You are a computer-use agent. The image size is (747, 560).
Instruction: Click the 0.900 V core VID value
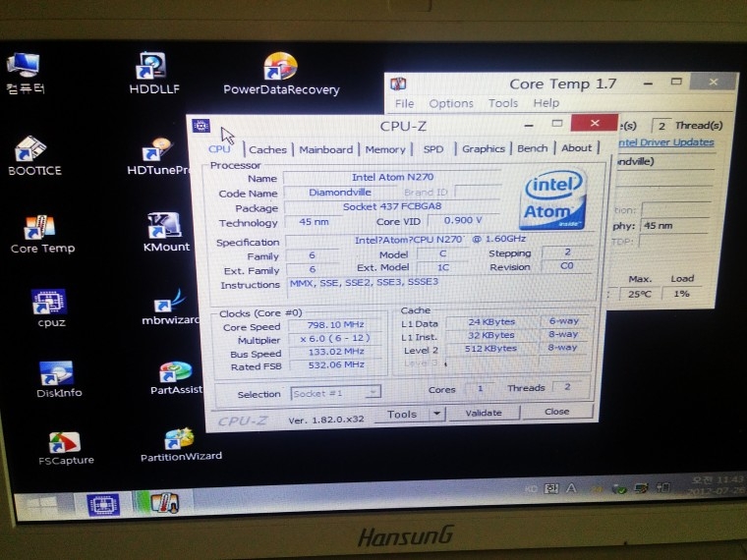(463, 220)
